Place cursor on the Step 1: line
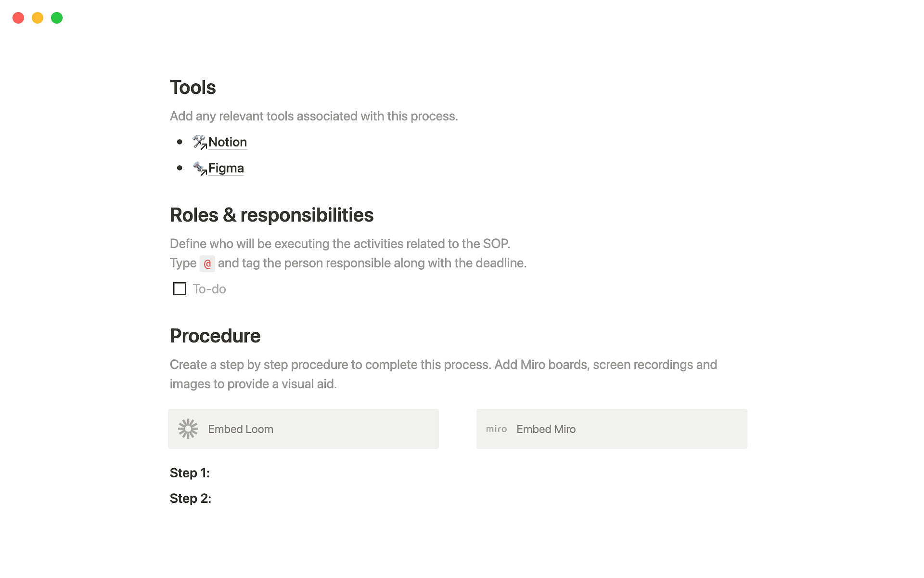The image size is (924, 578). coord(190,473)
